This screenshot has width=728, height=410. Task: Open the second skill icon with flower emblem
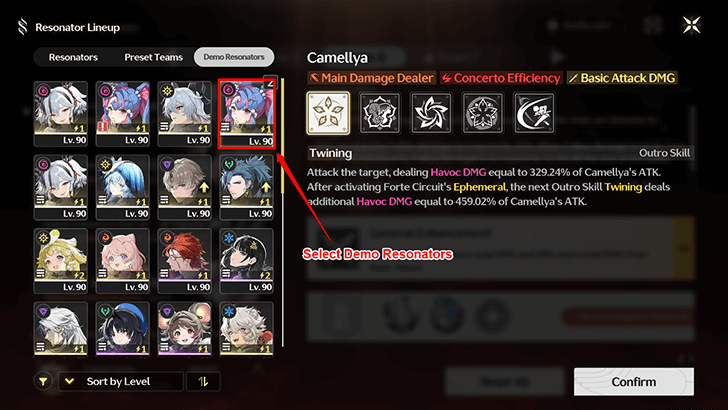380,113
